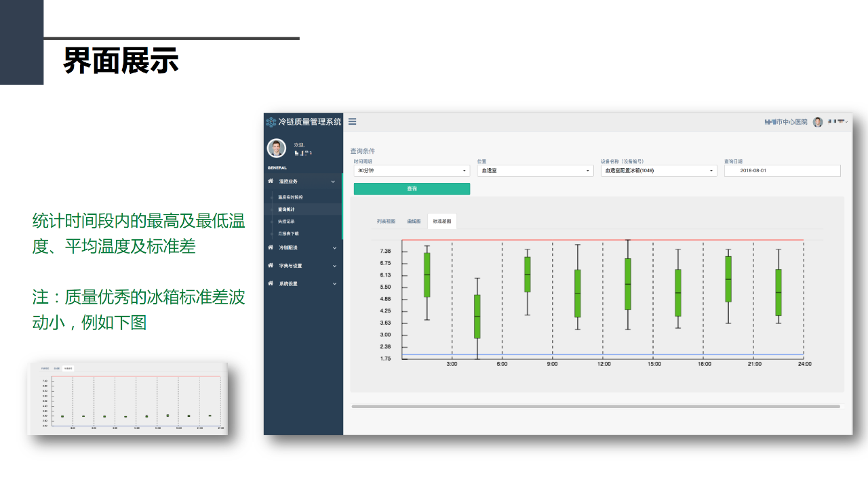The height and width of the screenshot is (486, 868).
Task: Collapse the 温控业务 section chevron
Action: coord(333,182)
